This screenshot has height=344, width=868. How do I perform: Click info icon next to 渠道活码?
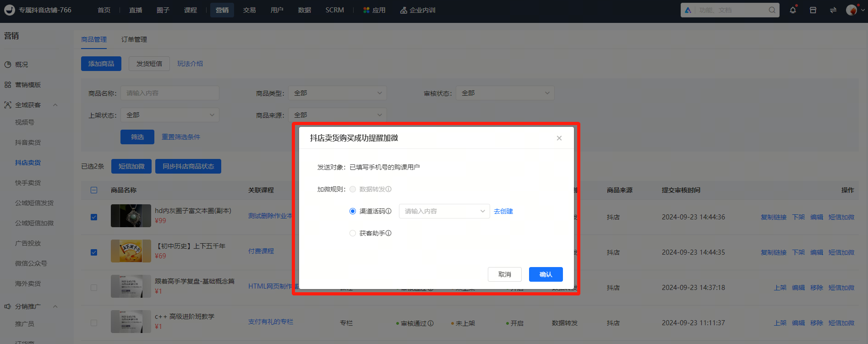coord(388,211)
